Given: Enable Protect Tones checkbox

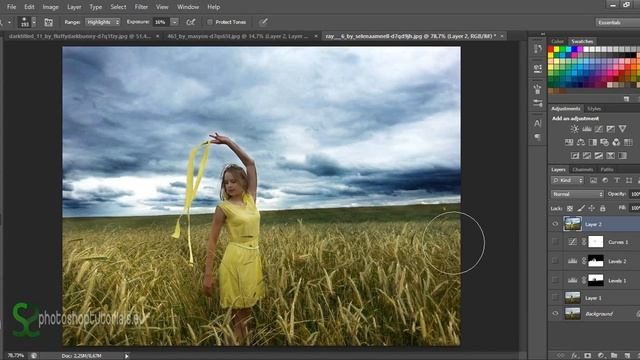Looking at the screenshot, I should (x=210, y=22).
